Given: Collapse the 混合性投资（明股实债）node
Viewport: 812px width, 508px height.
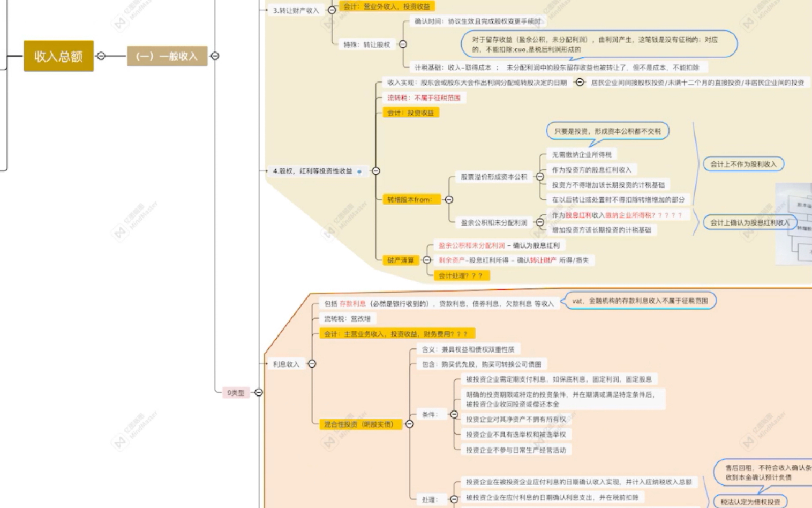Looking at the screenshot, I should [x=409, y=424].
